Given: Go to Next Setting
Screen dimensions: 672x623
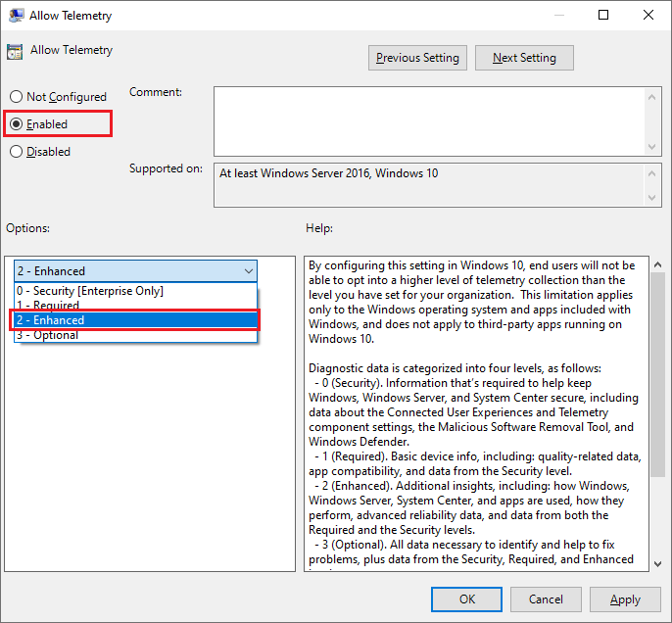Looking at the screenshot, I should [x=524, y=58].
